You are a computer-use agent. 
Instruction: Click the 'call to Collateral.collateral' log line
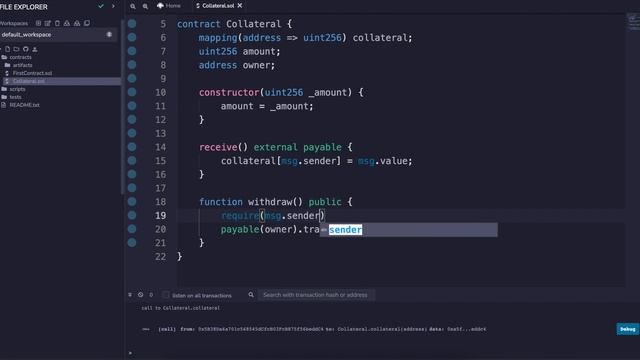tap(180, 308)
